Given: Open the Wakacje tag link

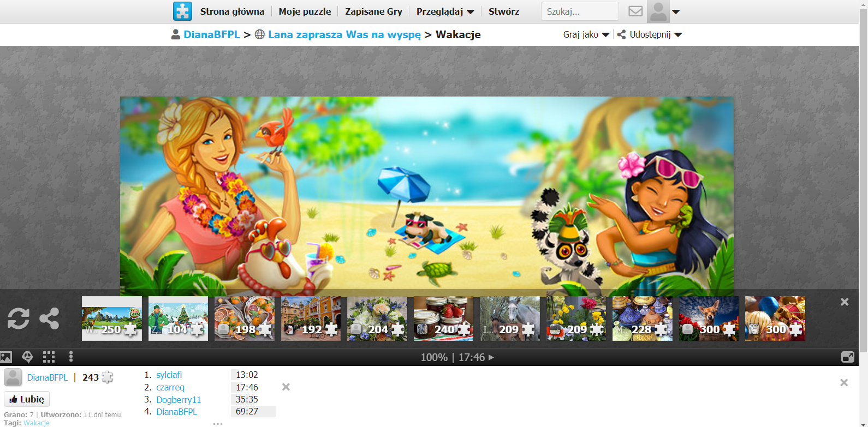Looking at the screenshot, I should click(x=37, y=423).
